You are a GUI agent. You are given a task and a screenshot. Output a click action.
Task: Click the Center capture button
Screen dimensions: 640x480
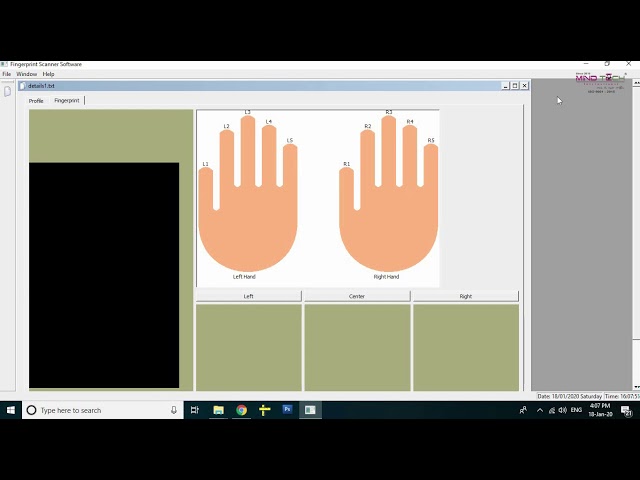tap(357, 296)
